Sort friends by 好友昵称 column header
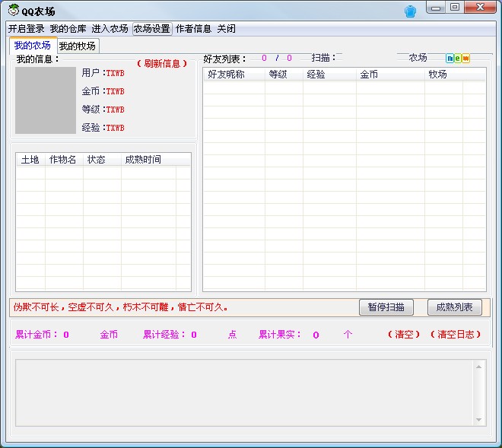The height and width of the screenshot is (448, 502). [x=234, y=75]
